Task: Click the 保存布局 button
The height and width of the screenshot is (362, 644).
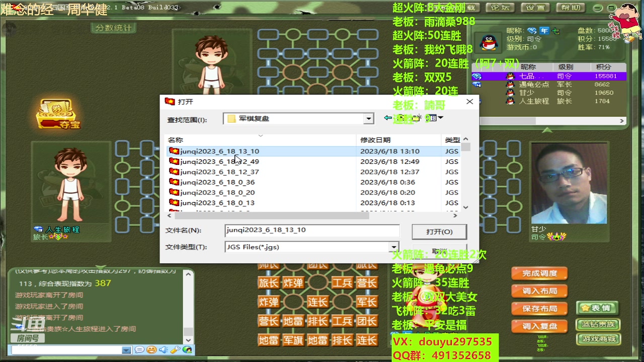Action: (x=539, y=309)
